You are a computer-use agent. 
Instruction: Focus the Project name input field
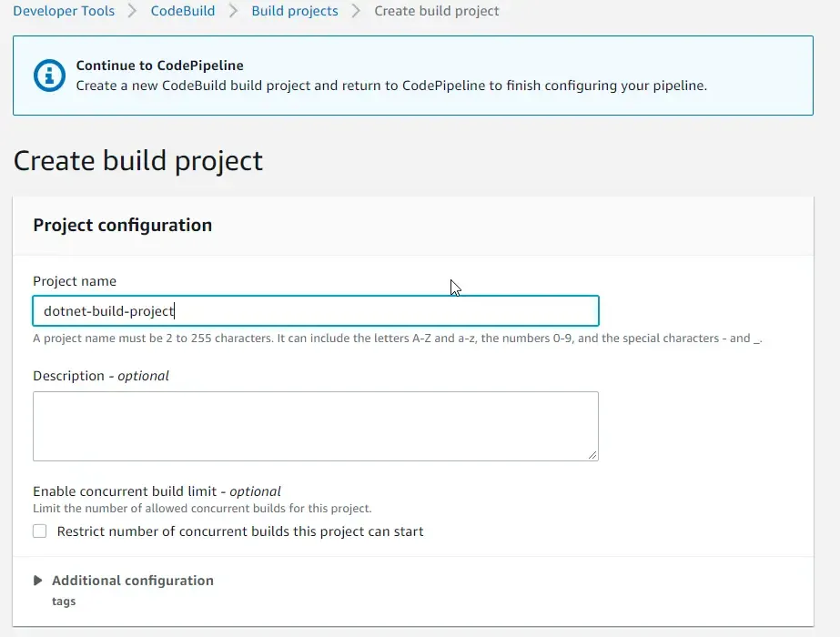pos(315,310)
